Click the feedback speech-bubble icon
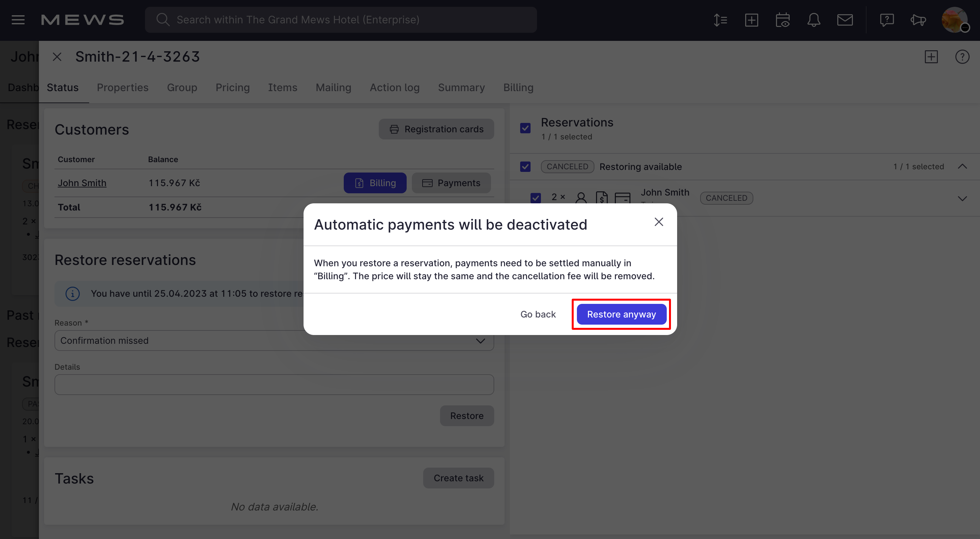Screen dimensions: 980x539 [x=918, y=20]
